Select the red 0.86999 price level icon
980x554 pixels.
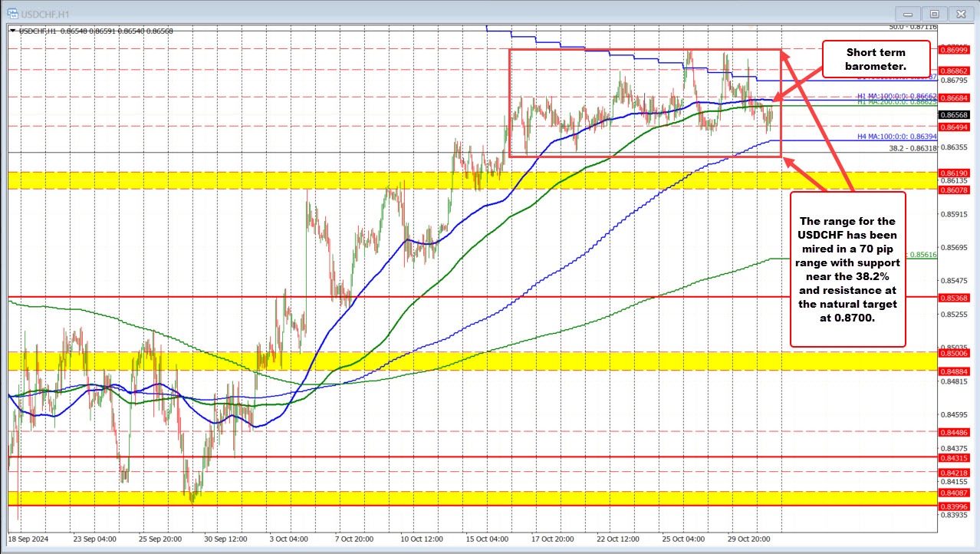coord(954,50)
